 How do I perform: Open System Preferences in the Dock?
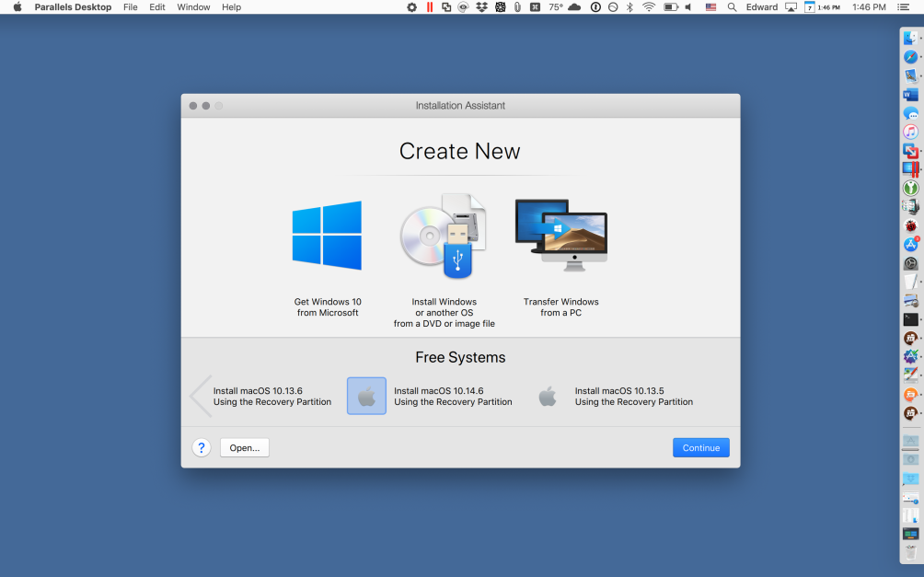[910, 263]
